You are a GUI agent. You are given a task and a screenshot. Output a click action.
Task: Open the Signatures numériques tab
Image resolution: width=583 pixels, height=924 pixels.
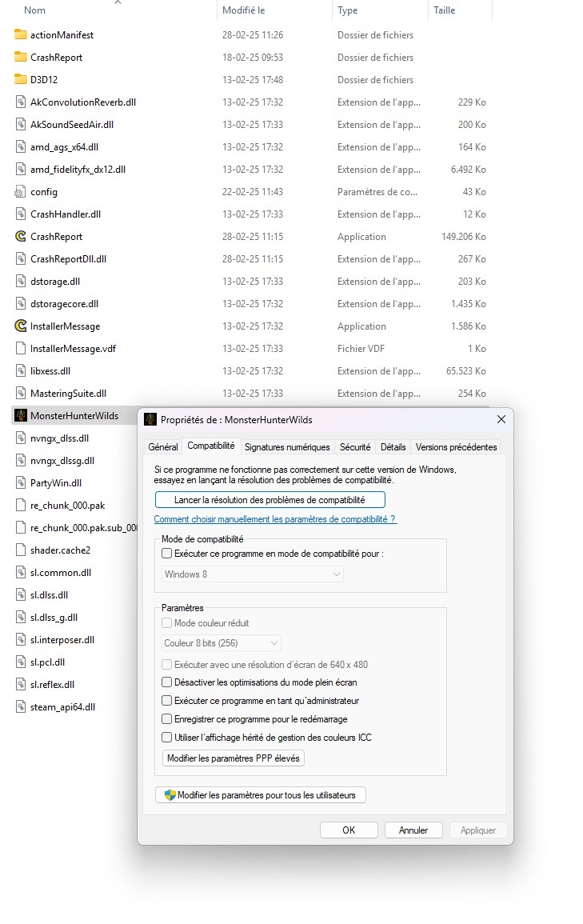coord(287,447)
